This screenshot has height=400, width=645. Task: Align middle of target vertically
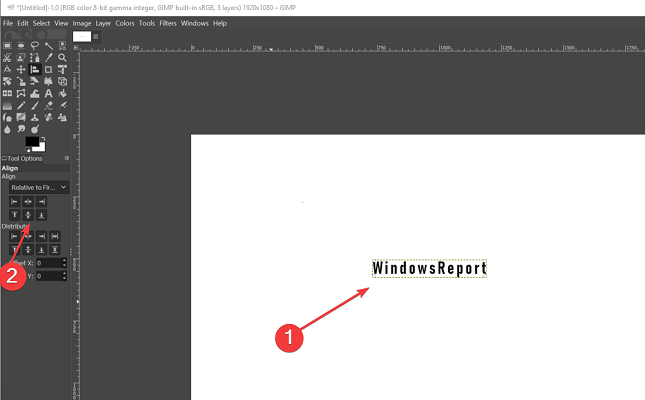[x=28, y=215]
